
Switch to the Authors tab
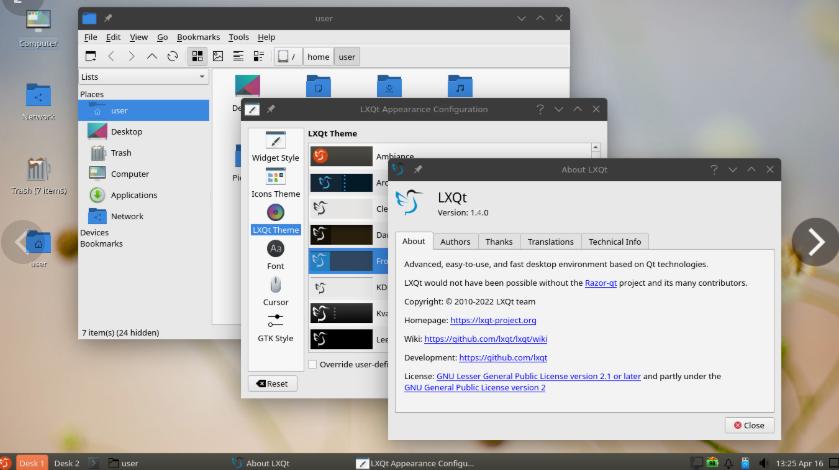pyautogui.click(x=455, y=241)
